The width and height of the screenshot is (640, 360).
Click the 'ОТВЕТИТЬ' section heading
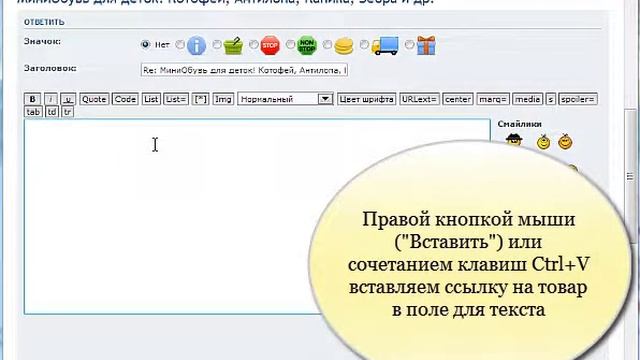tap(44, 22)
